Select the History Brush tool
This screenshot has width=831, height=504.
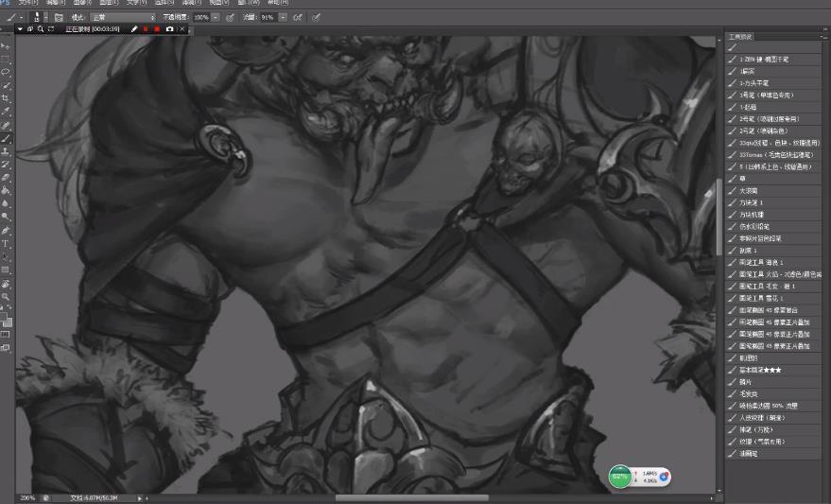pyautogui.click(x=6, y=165)
